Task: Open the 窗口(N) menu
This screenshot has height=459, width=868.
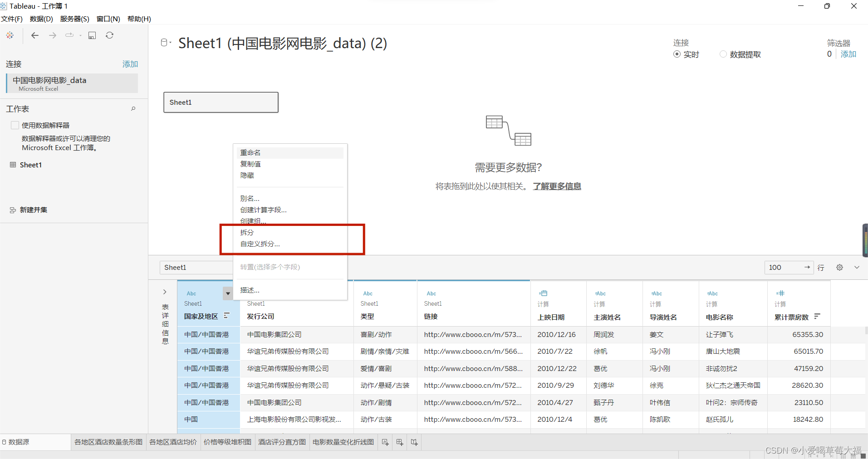Action: click(x=108, y=19)
